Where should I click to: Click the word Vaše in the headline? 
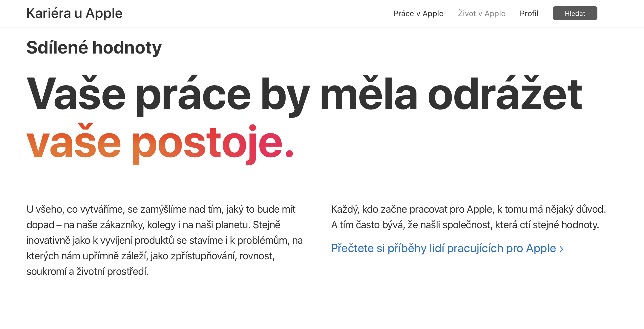tap(76, 94)
